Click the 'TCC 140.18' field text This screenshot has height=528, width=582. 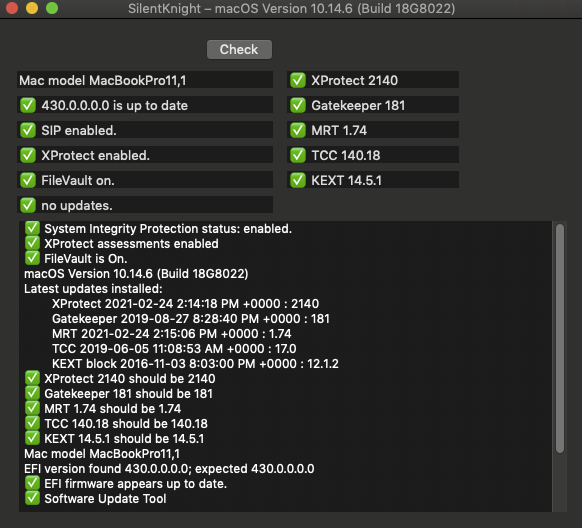(346, 155)
